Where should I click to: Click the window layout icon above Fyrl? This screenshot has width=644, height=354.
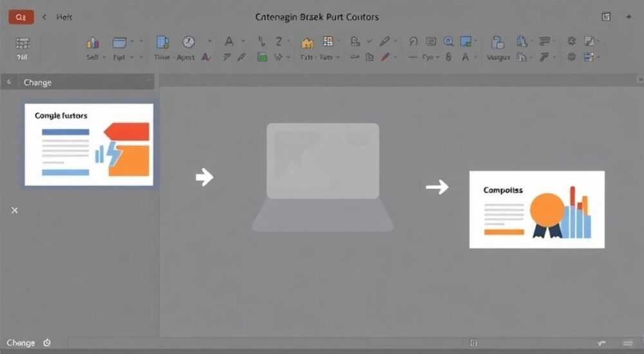120,42
